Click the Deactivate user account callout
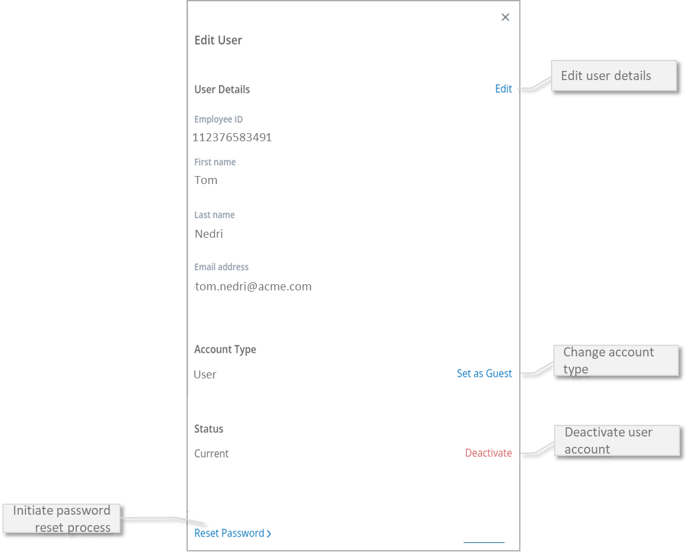The width and height of the screenshot is (688, 552). (x=617, y=441)
